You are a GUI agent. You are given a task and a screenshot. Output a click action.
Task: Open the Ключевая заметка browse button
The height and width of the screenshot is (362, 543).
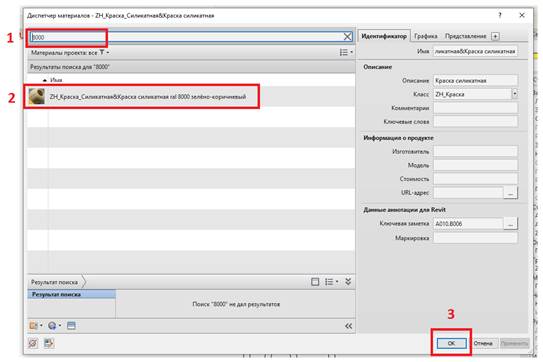click(510, 224)
